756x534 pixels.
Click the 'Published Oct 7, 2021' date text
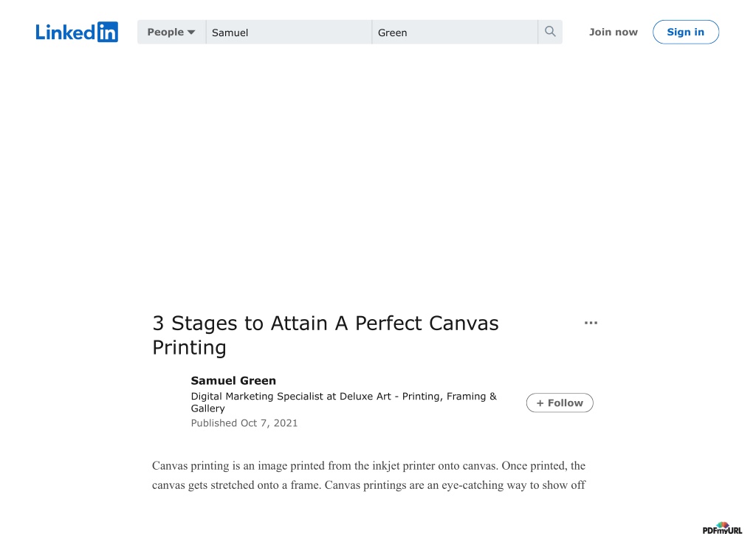tap(244, 423)
